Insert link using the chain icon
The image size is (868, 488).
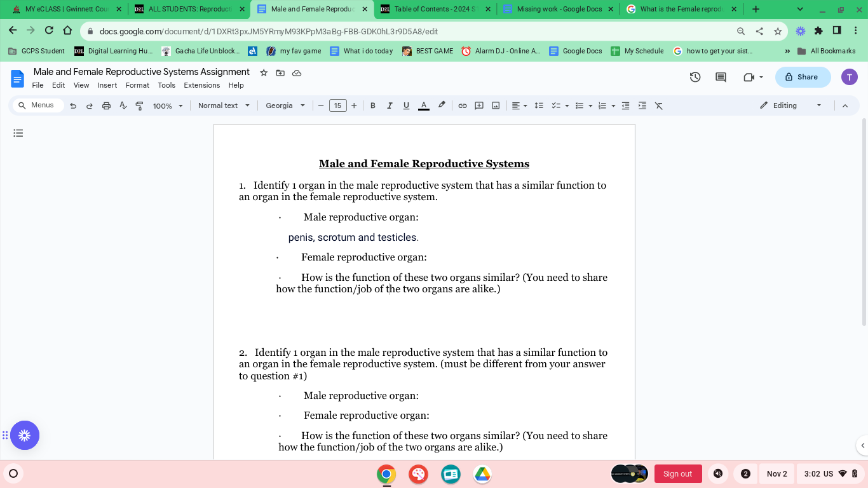click(463, 105)
